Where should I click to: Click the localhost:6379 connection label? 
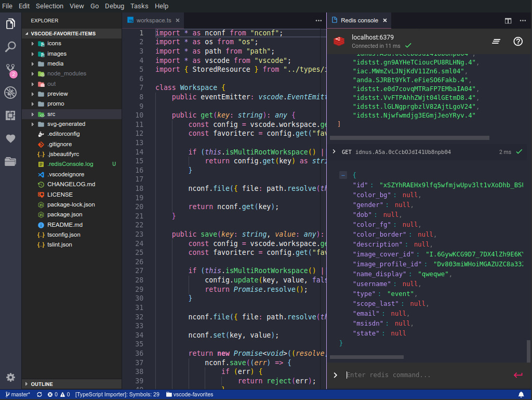pyautogui.click(x=373, y=37)
